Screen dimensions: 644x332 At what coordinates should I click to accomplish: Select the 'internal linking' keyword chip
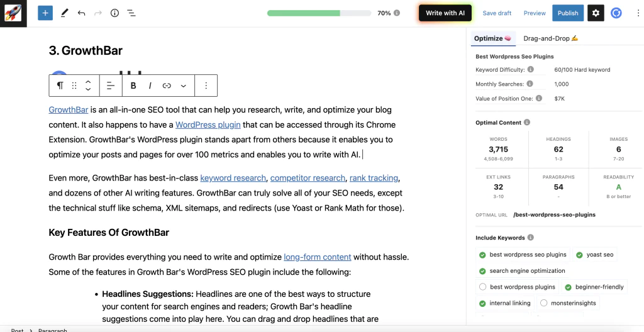505,303
